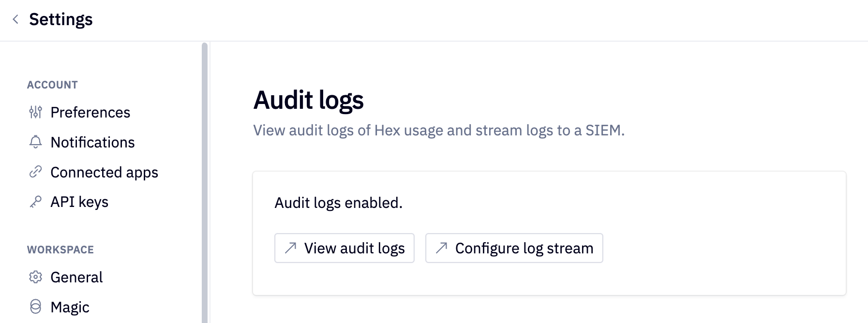Go to API keys settings
Image resolution: width=868 pixels, height=323 pixels.
79,202
